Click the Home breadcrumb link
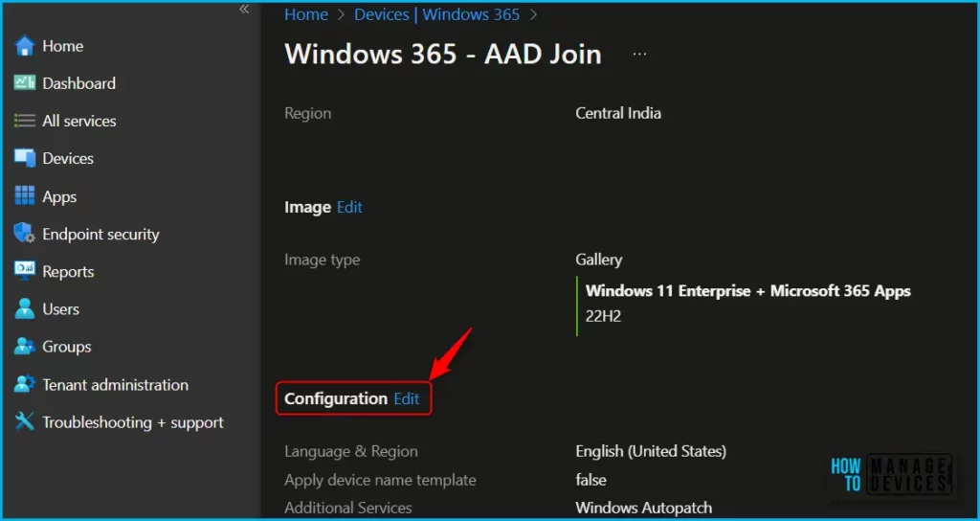Viewport: 980px width, 521px height. pos(306,14)
